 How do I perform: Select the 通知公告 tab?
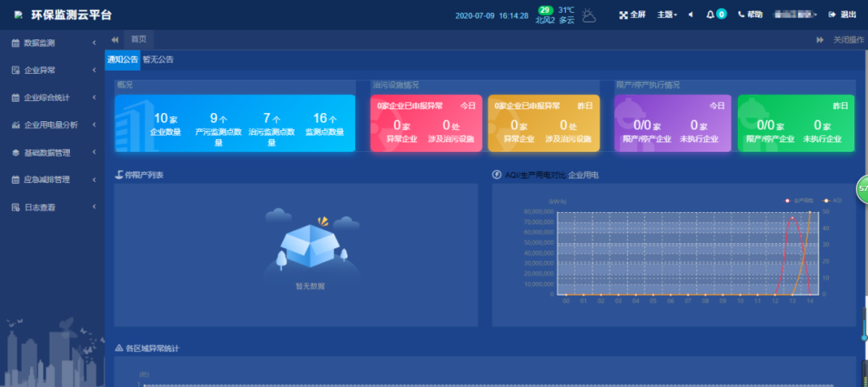pyautogui.click(x=122, y=59)
